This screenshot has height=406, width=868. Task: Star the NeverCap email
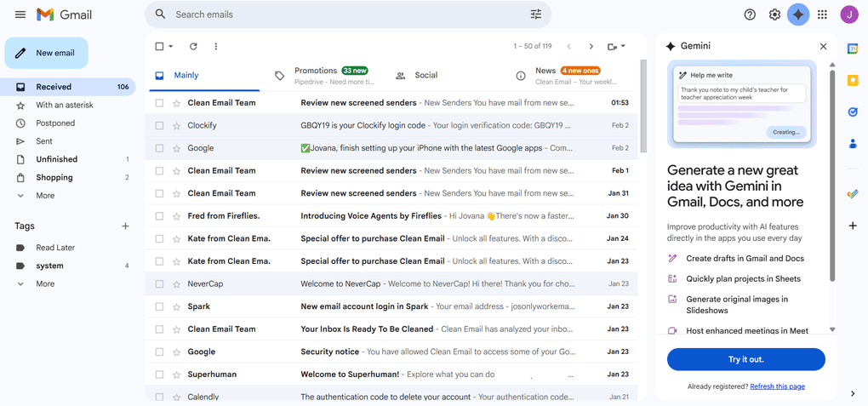point(177,284)
